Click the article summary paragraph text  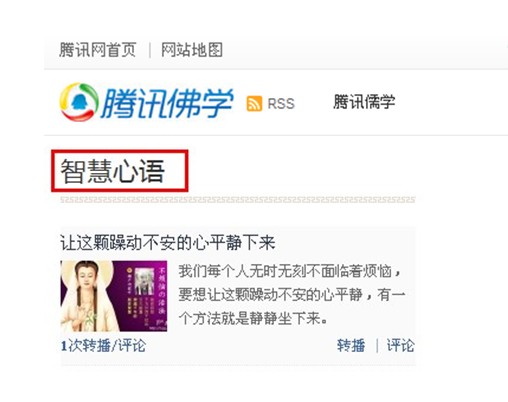[292, 295]
